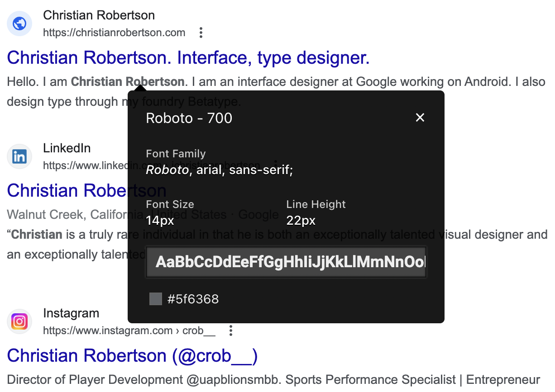Click the LinkedIn favicon icon

[19, 156]
